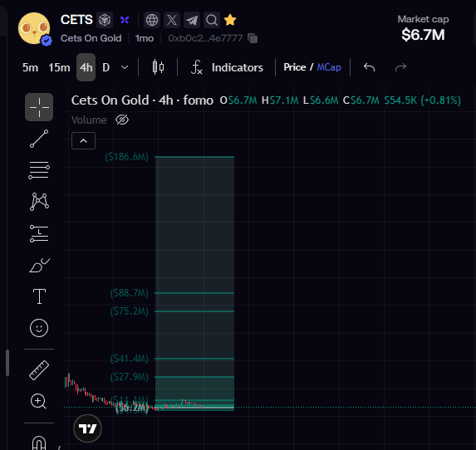Toggle Volume indicator visibility eye
The image size is (476, 450).
[x=122, y=120]
